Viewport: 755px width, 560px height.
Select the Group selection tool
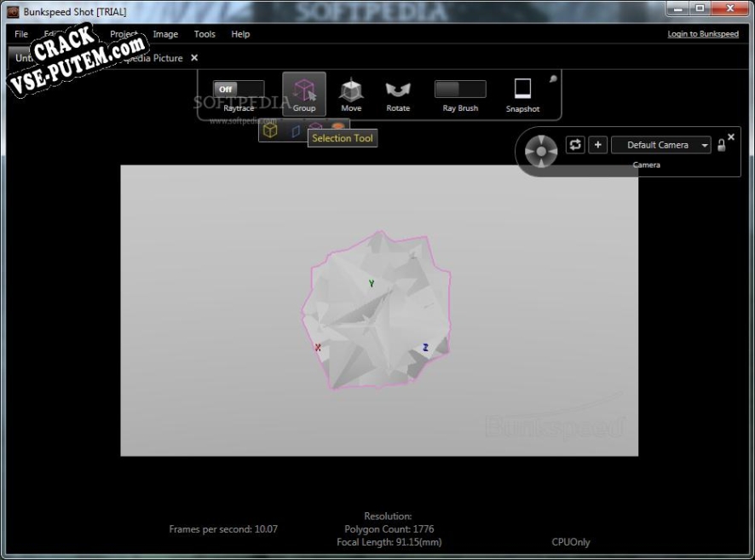304,93
